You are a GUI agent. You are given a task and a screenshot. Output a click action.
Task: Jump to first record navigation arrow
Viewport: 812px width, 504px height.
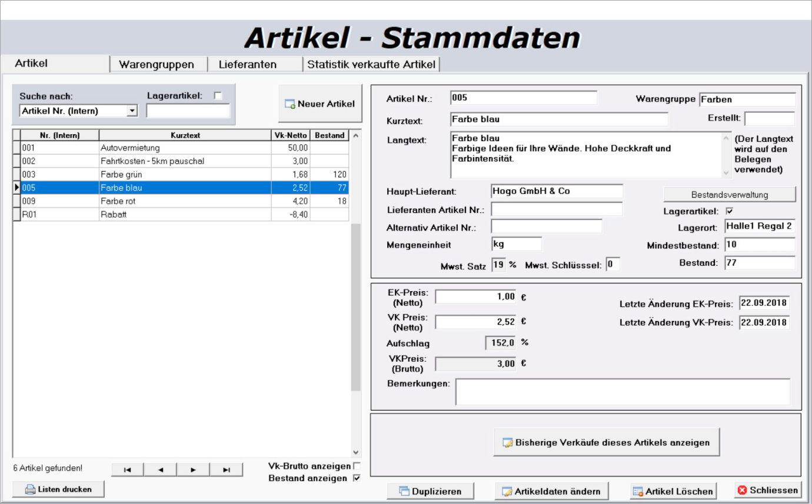point(127,469)
